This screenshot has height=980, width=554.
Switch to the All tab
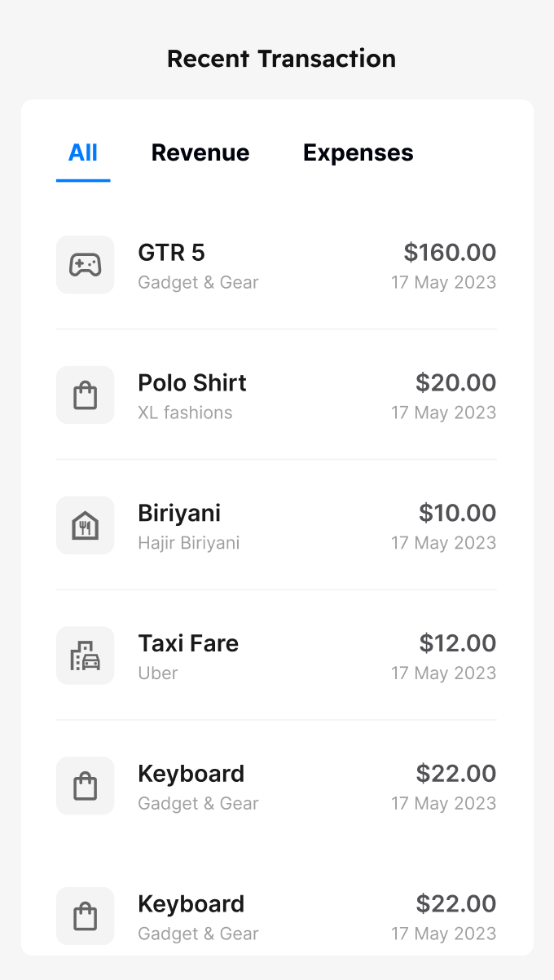point(83,153)
